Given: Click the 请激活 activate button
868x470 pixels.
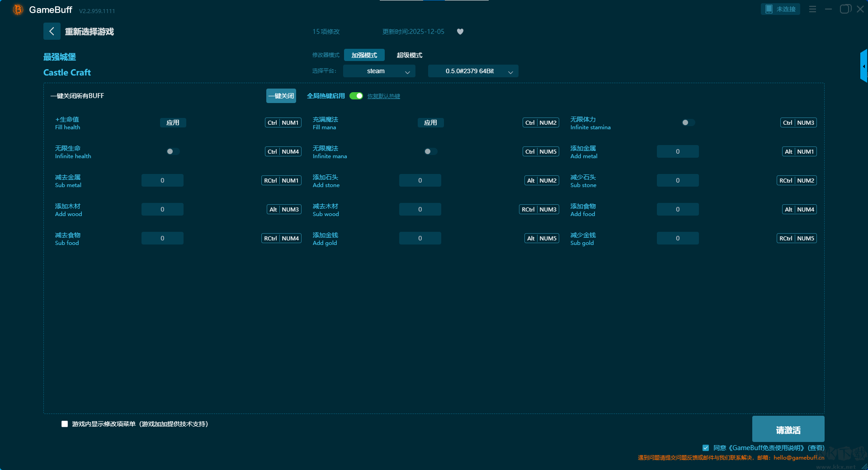Looking at the screenshot, I should (788, 430).
